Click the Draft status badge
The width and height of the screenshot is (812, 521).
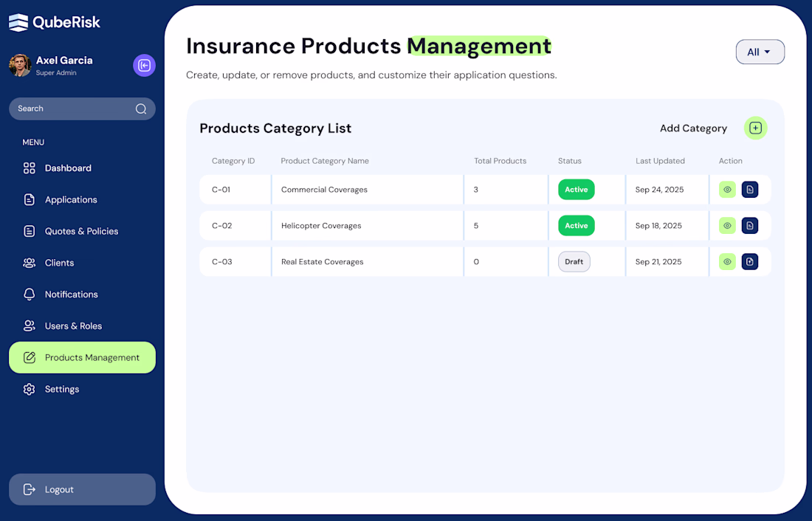pos(574,261)
